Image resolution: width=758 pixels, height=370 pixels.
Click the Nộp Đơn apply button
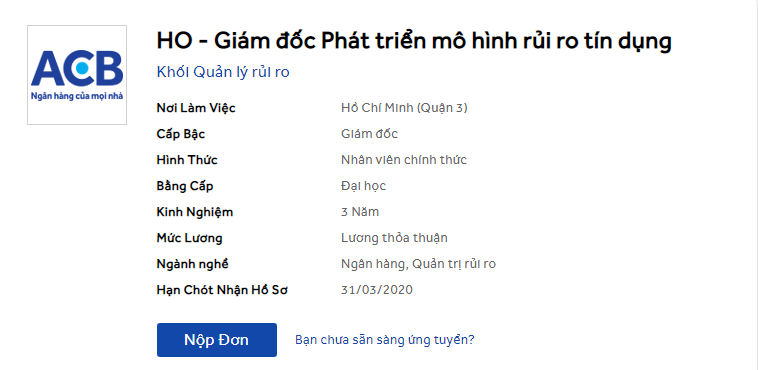[217, 340]
